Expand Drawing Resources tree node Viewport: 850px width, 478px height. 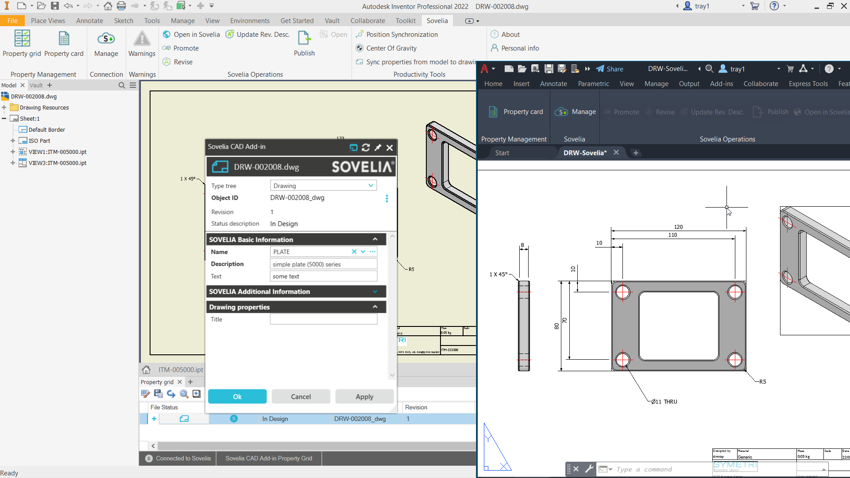pos(4,107)
